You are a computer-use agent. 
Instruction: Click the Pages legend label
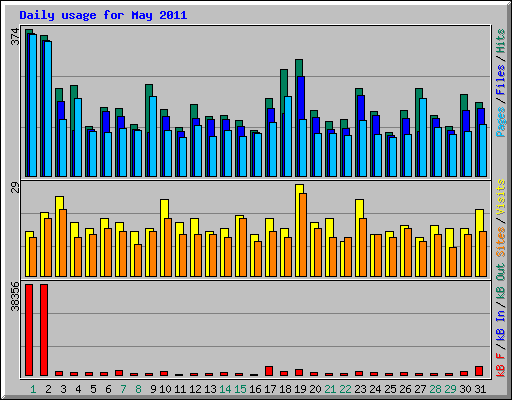[501, 122]
